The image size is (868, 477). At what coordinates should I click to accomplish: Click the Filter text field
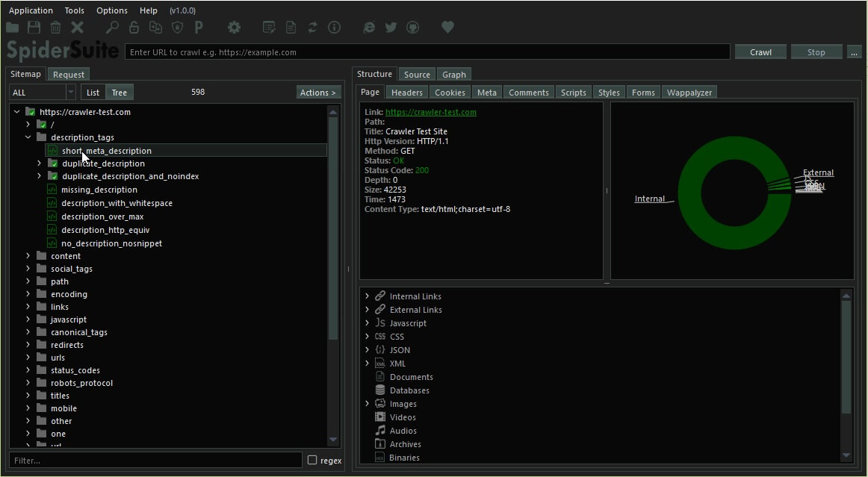(155, 461)
